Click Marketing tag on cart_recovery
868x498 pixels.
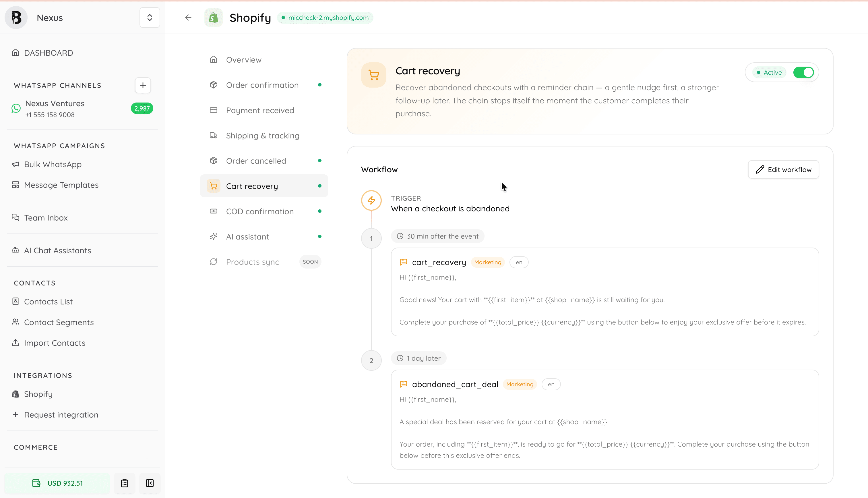click(488, 262)
